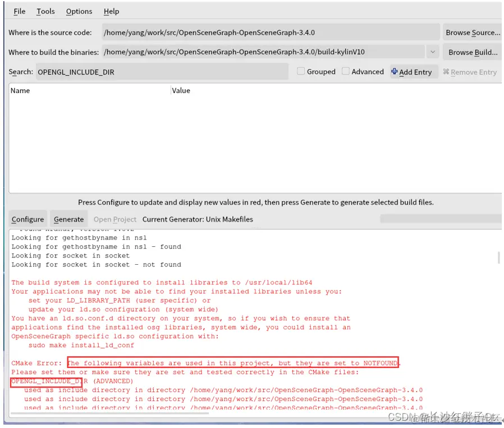Viewport: 504px width, 428px height.
Task: Click 'sudo make install_ld_conf' log line
Action: pyautogui.click(x=81, y=345)
